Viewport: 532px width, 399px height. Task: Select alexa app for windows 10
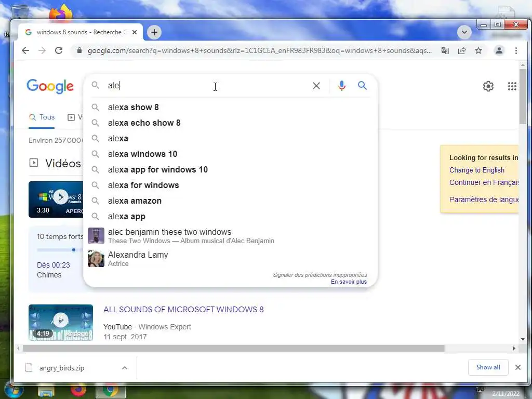(230, 170)
